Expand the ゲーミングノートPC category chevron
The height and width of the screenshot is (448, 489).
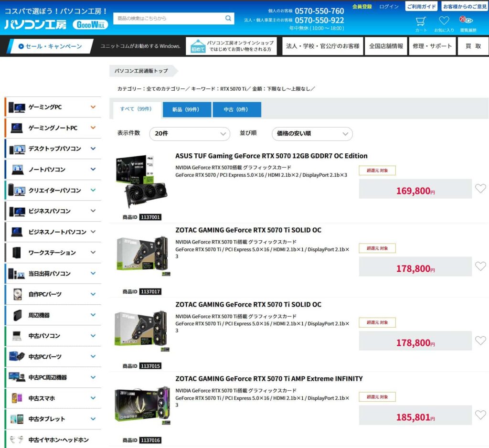(x=93, y=128)
